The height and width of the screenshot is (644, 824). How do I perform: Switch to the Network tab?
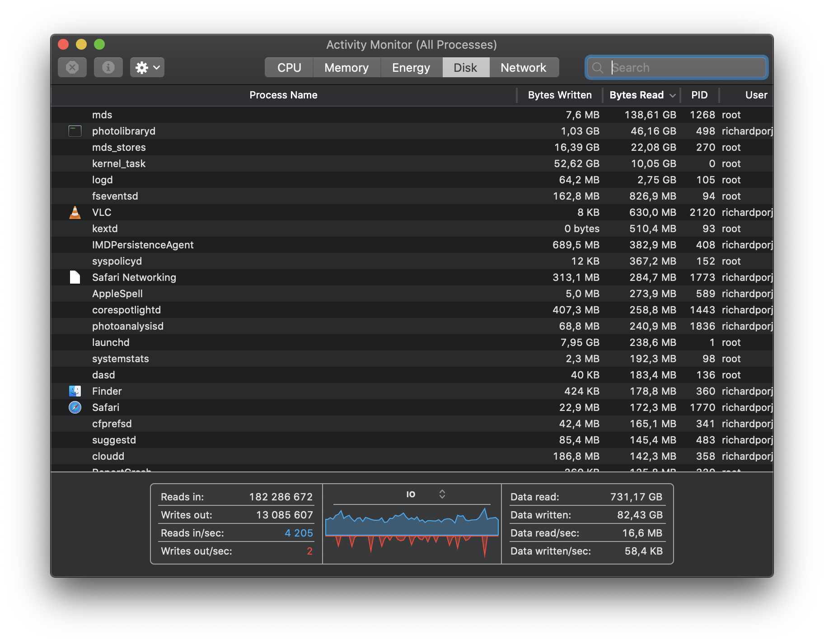point(524,67)
